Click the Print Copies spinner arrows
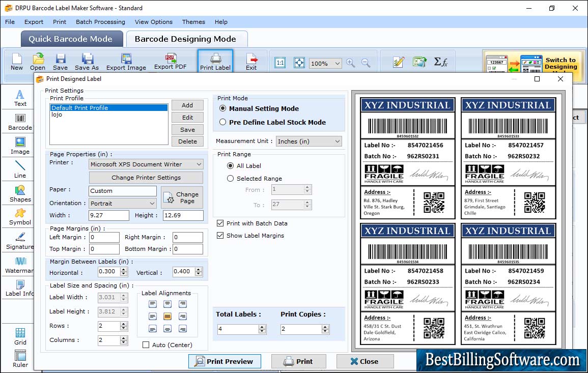Viewport: 588px width, 373px height. (x=325, y=329)
